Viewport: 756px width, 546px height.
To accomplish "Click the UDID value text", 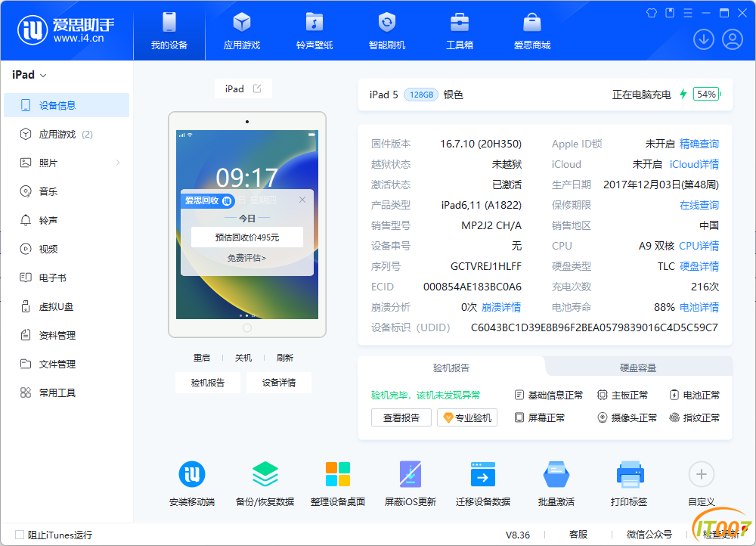I will [x=594, y=327].
